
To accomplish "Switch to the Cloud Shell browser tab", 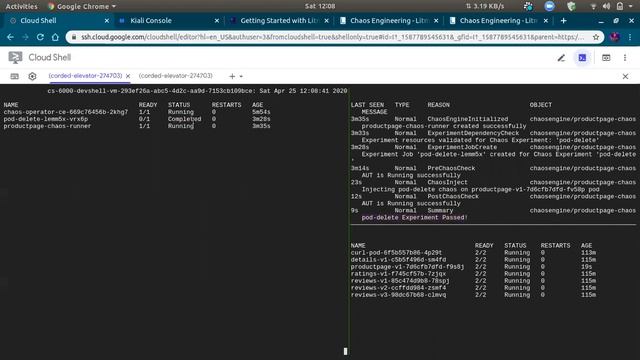I will click(57, 20).
